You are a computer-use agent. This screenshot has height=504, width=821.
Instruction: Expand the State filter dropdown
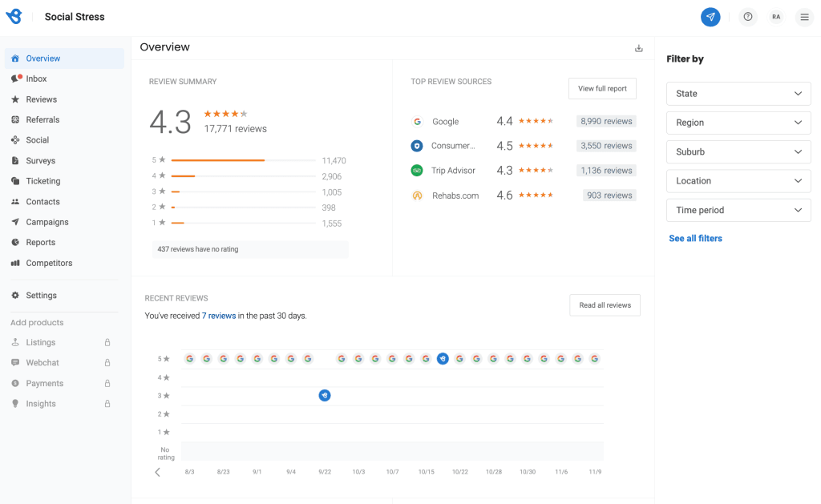pyautogui.click(x=738, y=94)
